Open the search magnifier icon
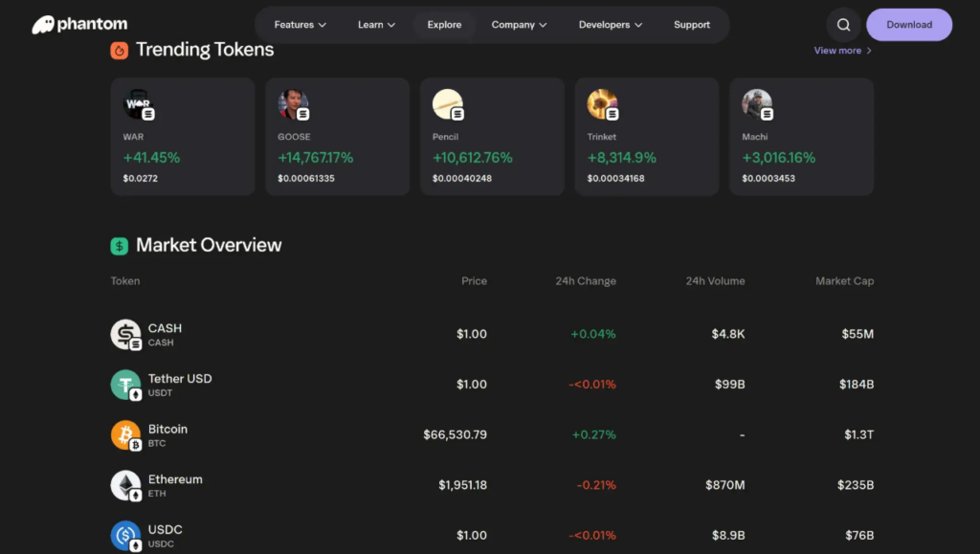This screenshot has width=980, height=554. pos(843,25)
